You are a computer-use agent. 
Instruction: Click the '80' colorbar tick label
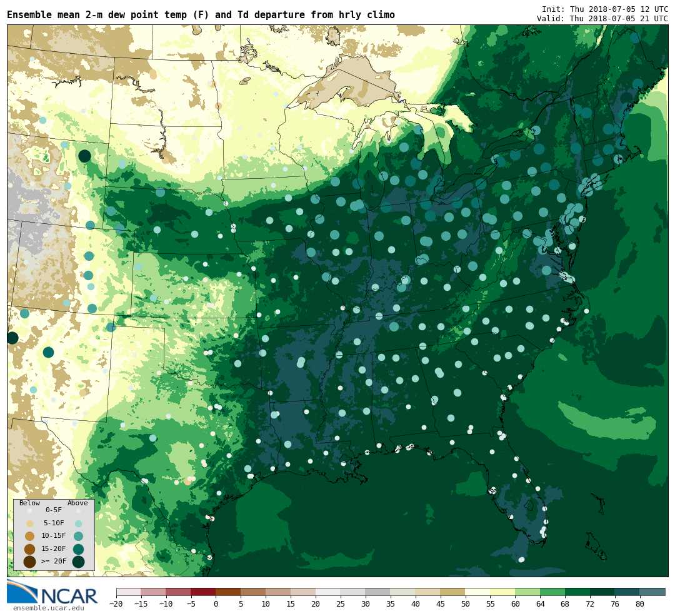click(641, 604)
